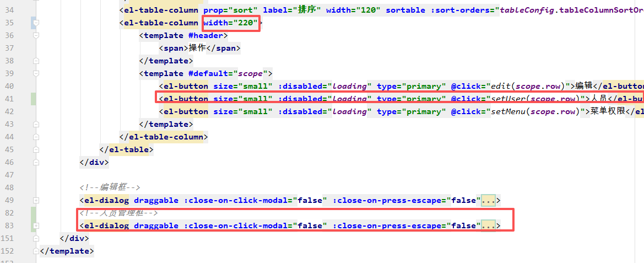
Task: Collapse the default scope template at line 39
Action: tap(36, 73)
